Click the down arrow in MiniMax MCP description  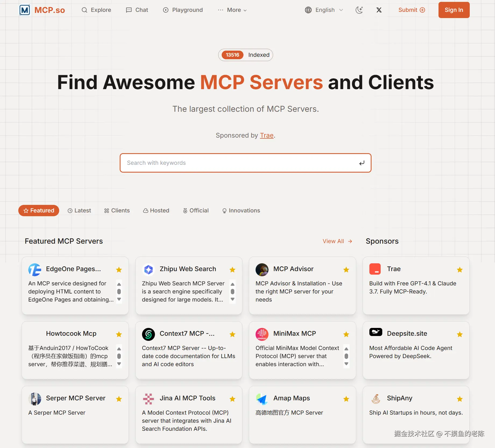346,364
